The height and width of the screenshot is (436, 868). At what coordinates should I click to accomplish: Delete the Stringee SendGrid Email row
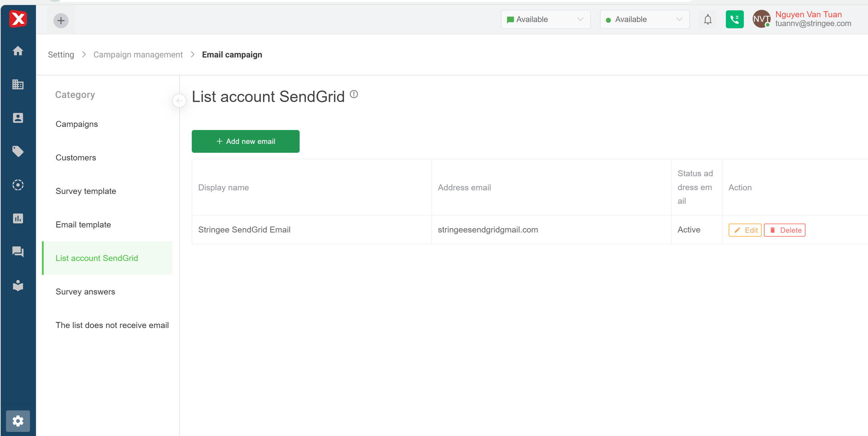click(784, 230)
